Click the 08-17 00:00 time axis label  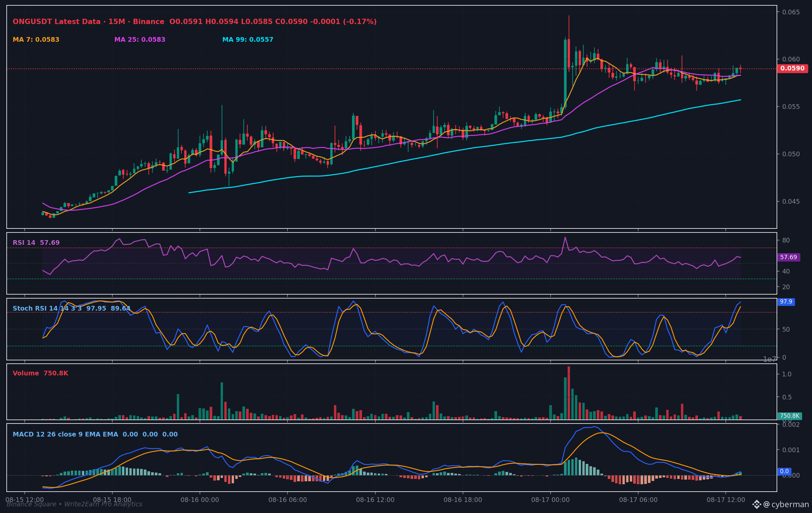pyautogui.click(x=551, y=500)
